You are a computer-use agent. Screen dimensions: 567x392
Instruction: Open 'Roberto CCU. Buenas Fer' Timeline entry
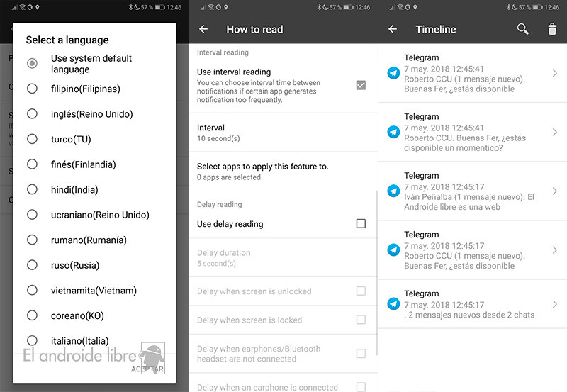point(472,132)
